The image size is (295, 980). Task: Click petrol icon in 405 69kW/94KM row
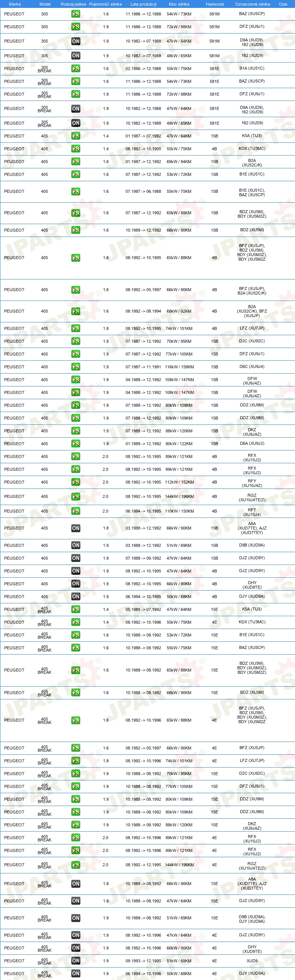pyautogui.click(x=75, y=162)
